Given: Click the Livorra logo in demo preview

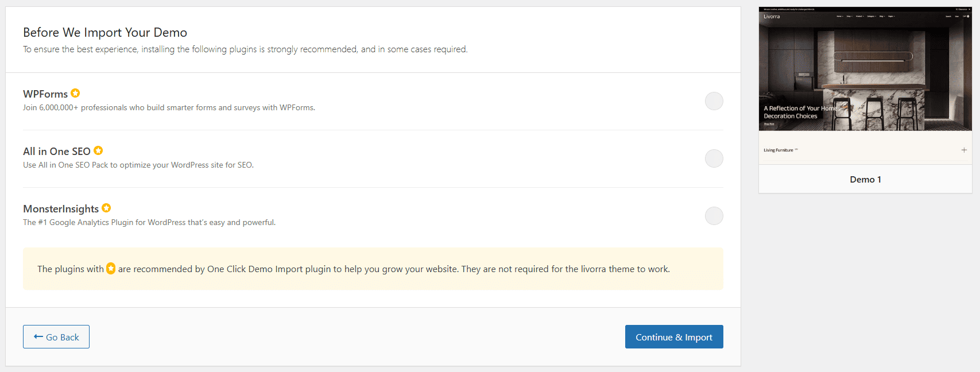Looking at the screenshot, I should coord(772,17).
